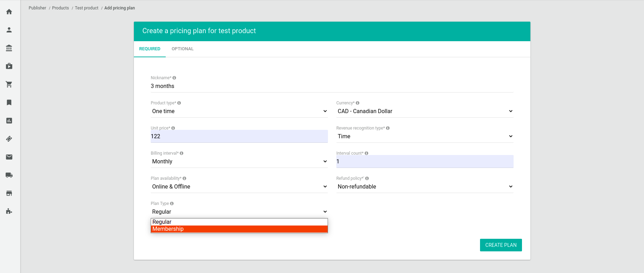Viewport: 644px width, 273px height.
Task: Open Products in the breadcrumb
Action: (x=60, y=8)
